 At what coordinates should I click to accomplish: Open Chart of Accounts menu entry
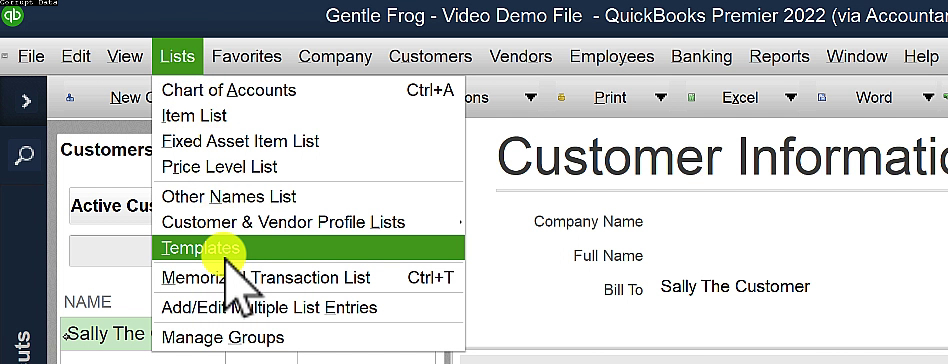point(309,90)
